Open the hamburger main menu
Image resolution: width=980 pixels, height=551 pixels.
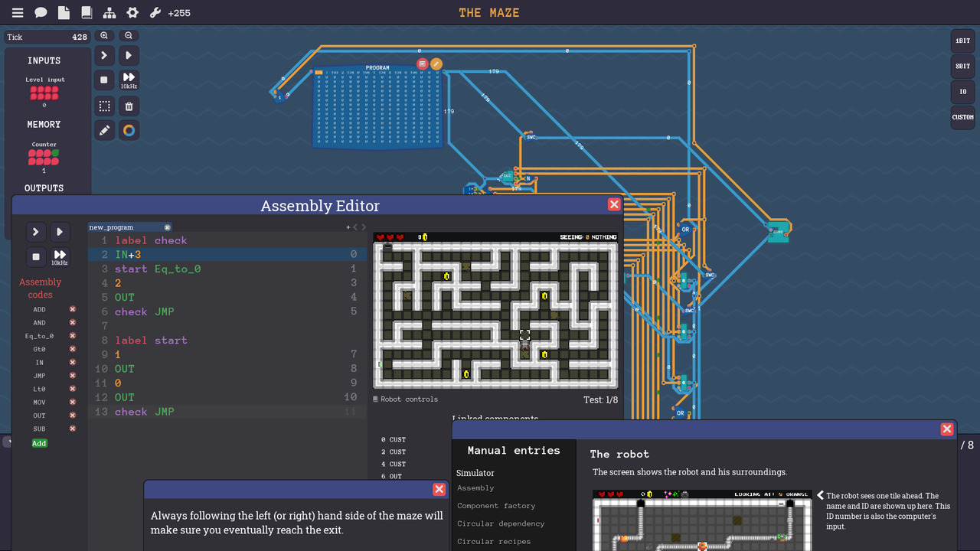(17, 13)
